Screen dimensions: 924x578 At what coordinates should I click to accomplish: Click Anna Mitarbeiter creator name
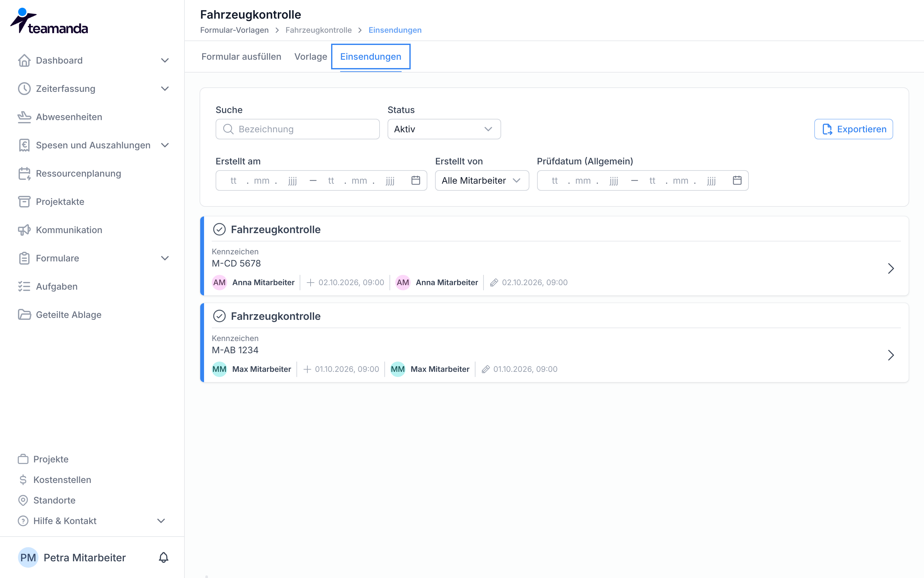pos(263,283)
